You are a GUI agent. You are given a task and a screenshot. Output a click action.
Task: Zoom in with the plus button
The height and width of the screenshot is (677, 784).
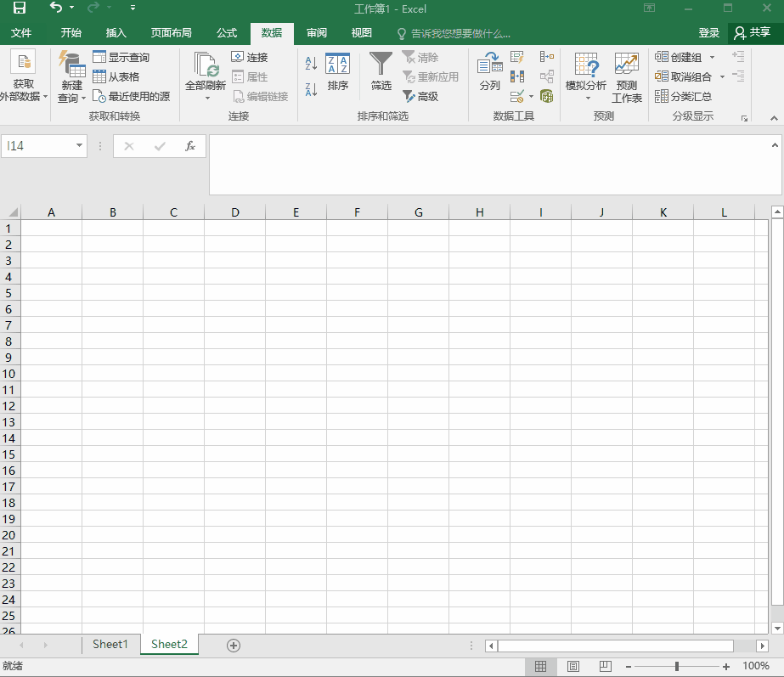(x=726, y=667)
